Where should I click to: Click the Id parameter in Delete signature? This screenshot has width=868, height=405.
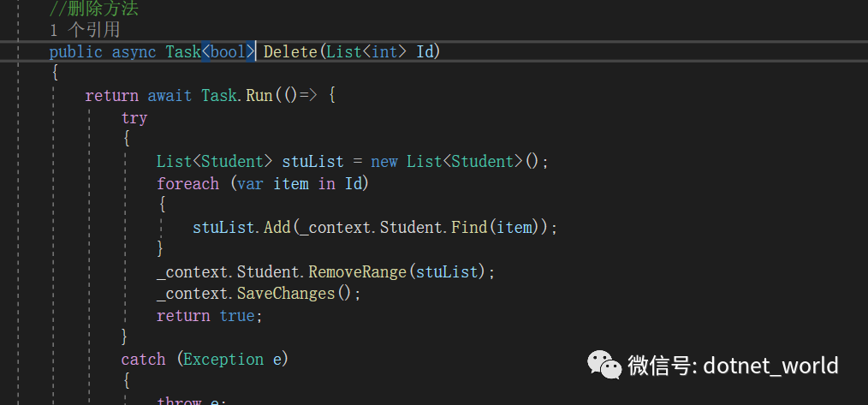coord(425,51)
